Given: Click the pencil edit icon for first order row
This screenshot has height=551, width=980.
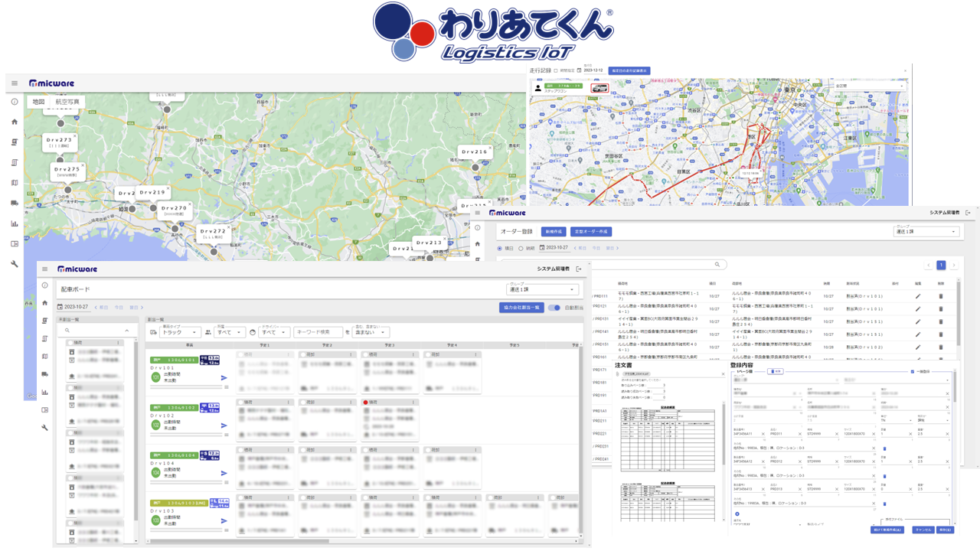Looking at the screenshot, I should coord(918,295).
